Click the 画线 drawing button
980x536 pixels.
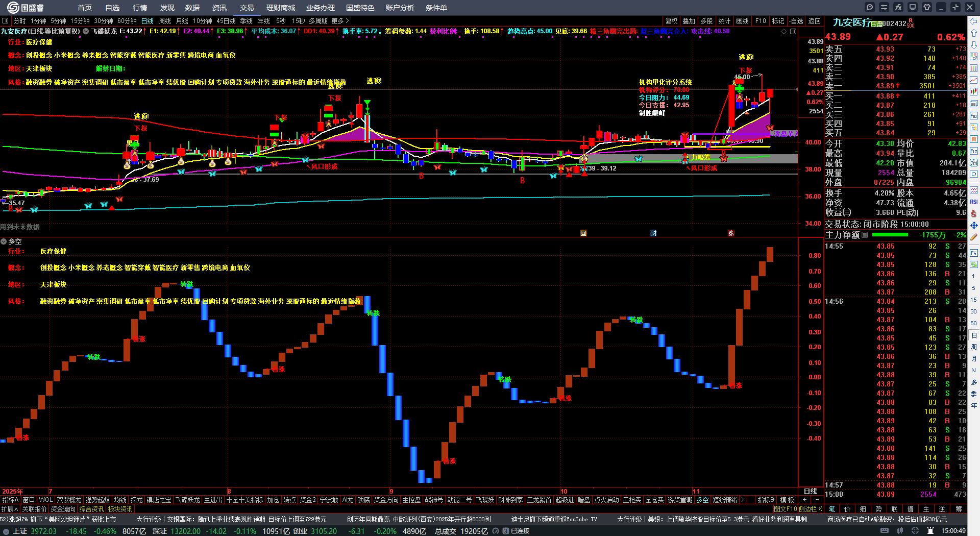pos(743,21)
